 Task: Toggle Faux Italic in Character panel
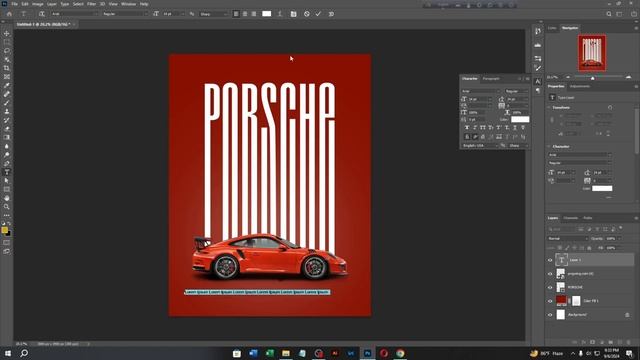coord(475,128)
